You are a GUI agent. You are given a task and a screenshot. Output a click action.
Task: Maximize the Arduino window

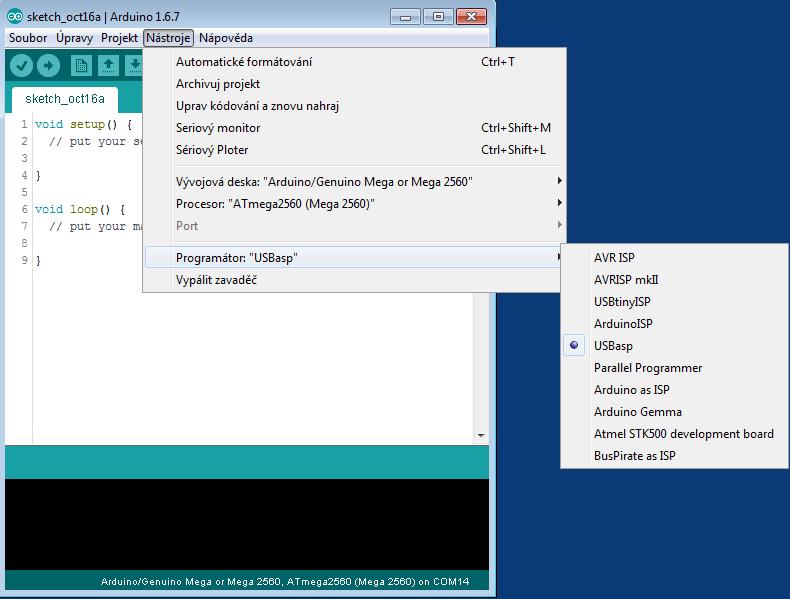tap(437, 16)
